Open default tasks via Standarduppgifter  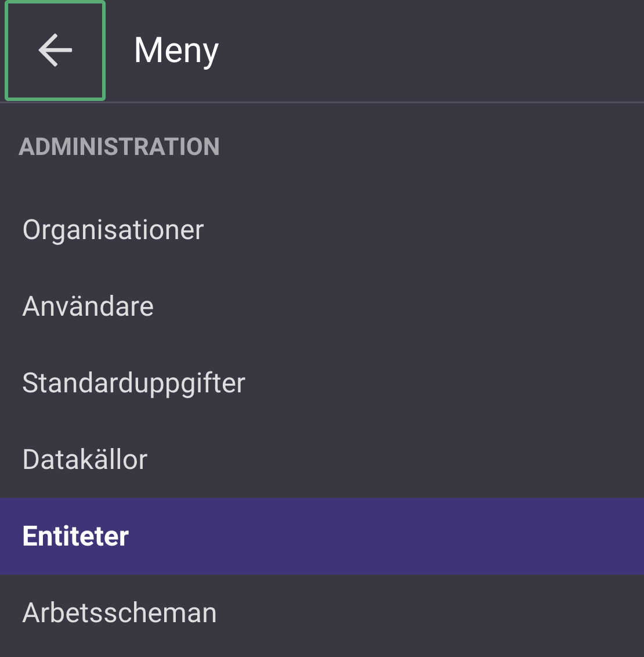tap(133, 382)
